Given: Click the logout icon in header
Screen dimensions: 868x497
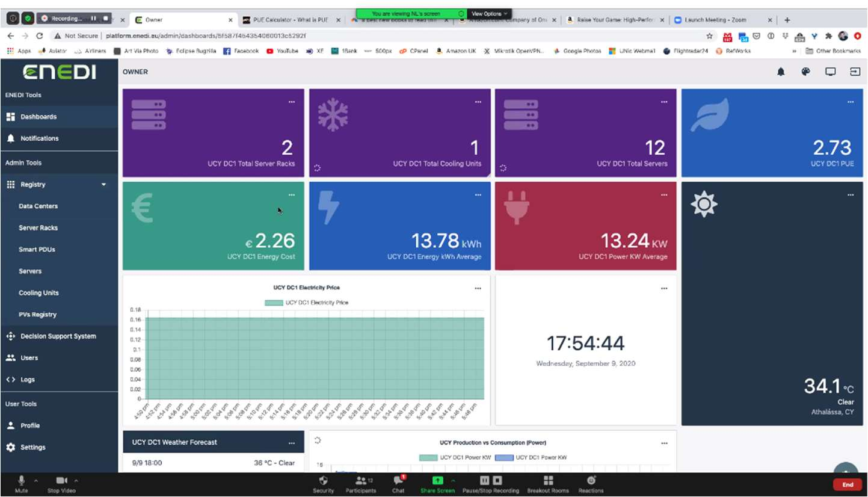Looking at the screenshot, I should [x=855, y=72].
